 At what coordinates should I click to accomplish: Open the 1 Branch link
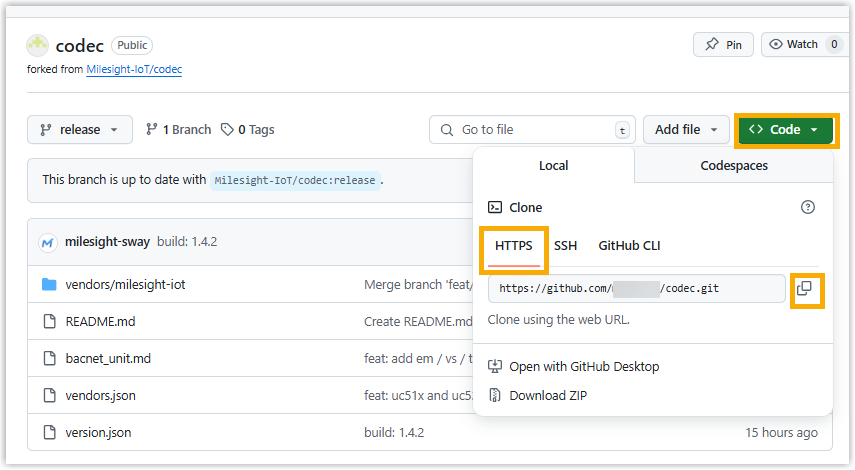tap(178, 130)
